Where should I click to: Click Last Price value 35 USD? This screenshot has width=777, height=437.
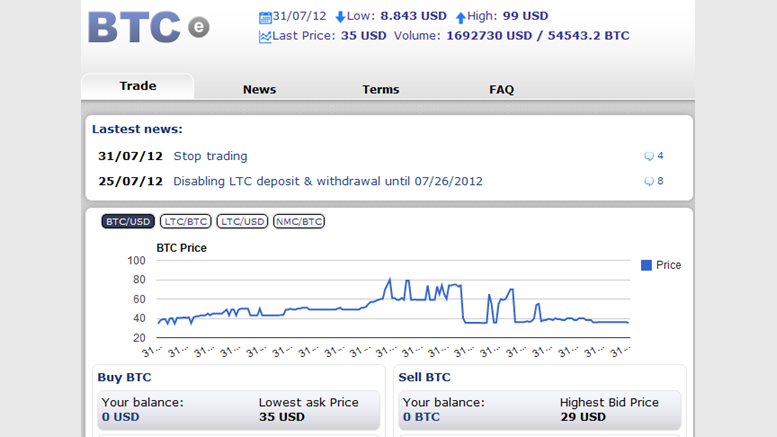[x=363, y=36]
